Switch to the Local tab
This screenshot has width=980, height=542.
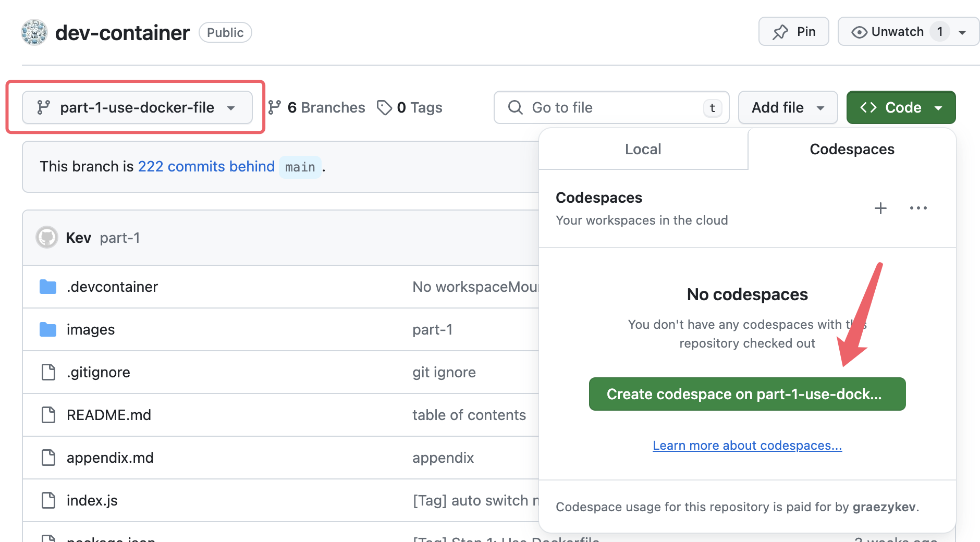(643, 149)
